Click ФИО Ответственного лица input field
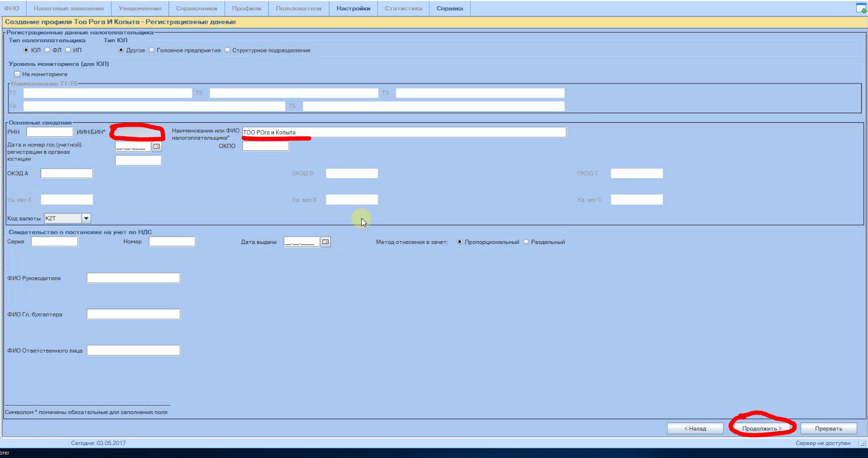The width and height of the screenshot is (868, 458). [x=134, y=350]
